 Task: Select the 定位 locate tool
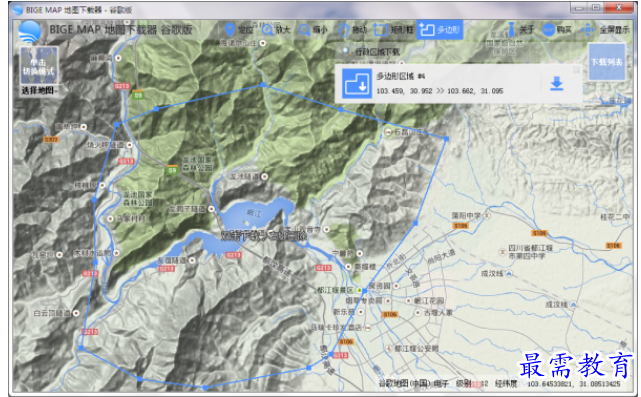(x=240, y=29)
